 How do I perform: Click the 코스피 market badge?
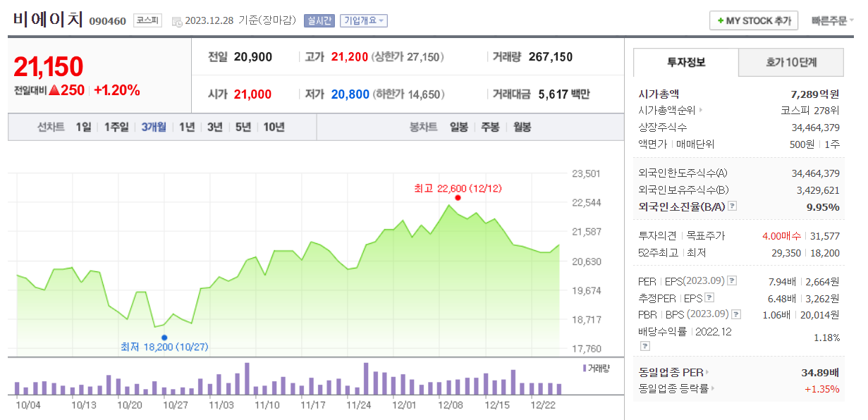(x=148, y=21)
